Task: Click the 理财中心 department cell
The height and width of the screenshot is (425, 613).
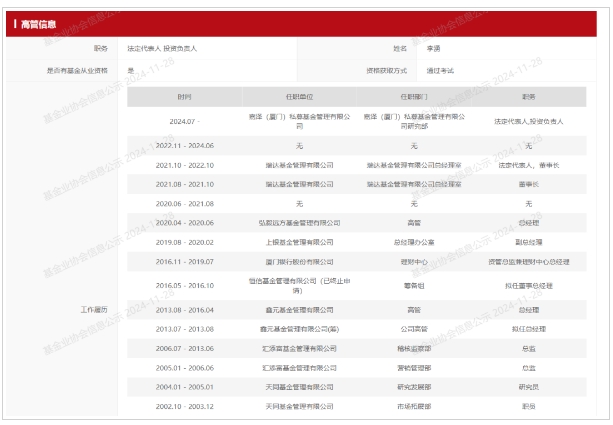Action: pyautogui.click(x=414, y=262)
